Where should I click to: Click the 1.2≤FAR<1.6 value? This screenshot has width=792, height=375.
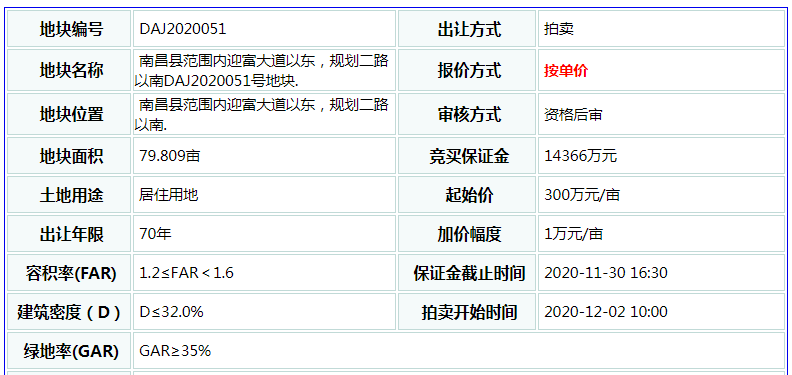(x=186, y=273)
